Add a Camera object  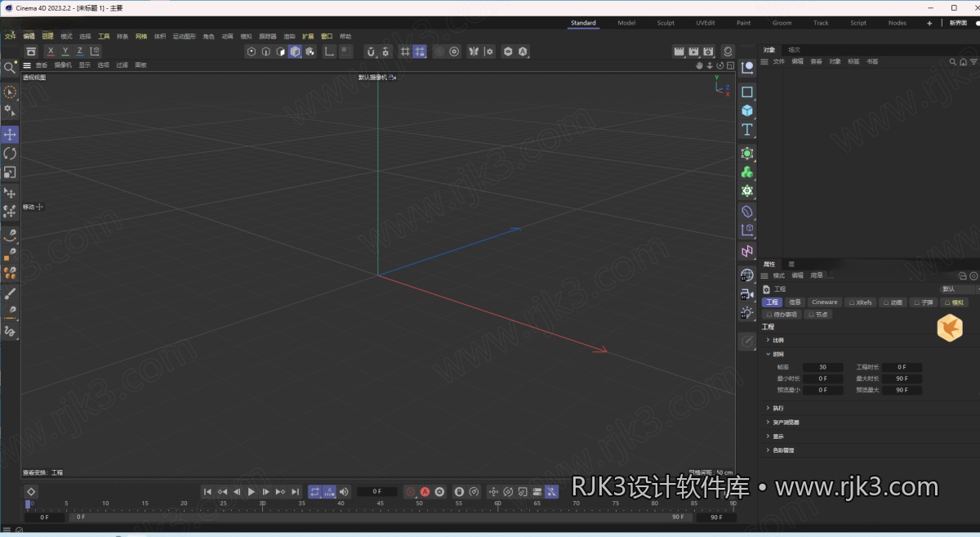(x=746, y=293)
